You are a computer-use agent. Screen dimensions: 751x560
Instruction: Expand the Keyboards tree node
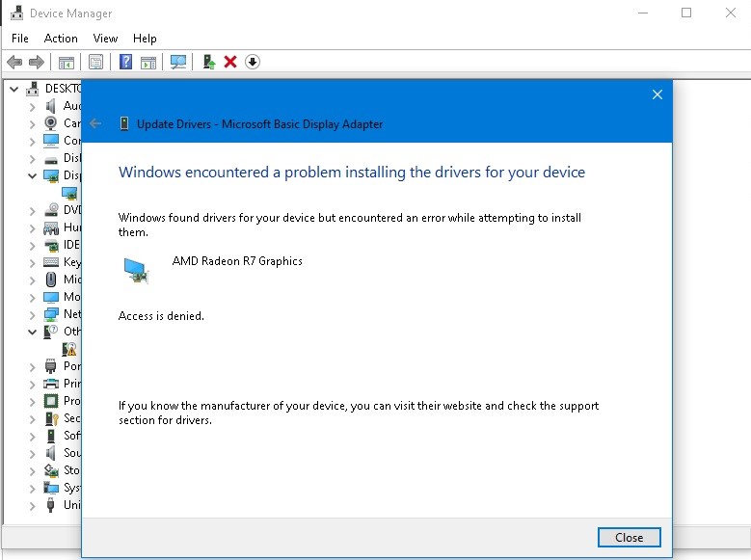pyautogui.click(x=32, y=262)
